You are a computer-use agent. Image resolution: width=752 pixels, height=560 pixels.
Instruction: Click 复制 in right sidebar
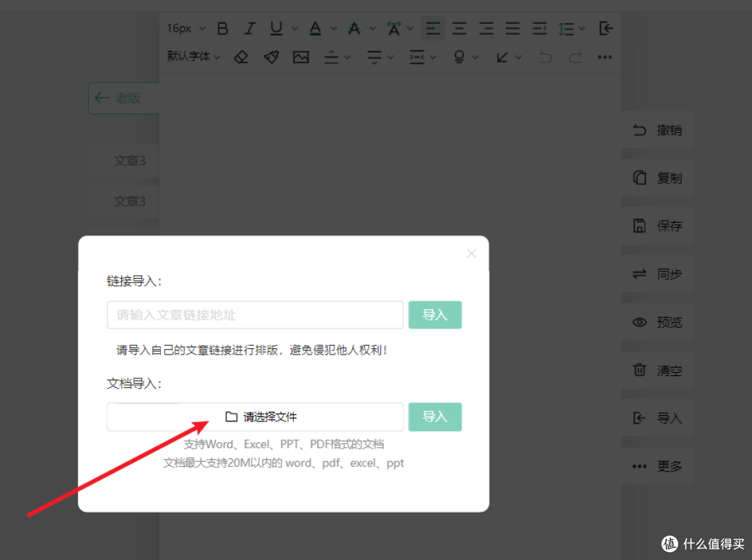tap(657, 178)
